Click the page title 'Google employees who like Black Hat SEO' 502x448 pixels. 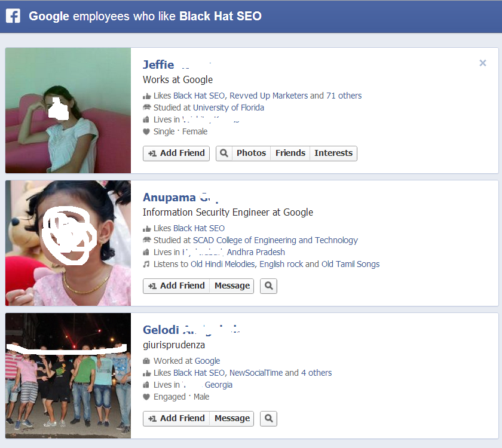point(145,16)
